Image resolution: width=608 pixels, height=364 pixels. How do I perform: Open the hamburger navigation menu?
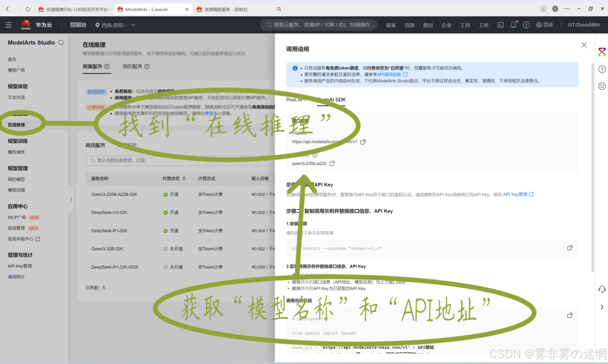click(x=9, y=25)
